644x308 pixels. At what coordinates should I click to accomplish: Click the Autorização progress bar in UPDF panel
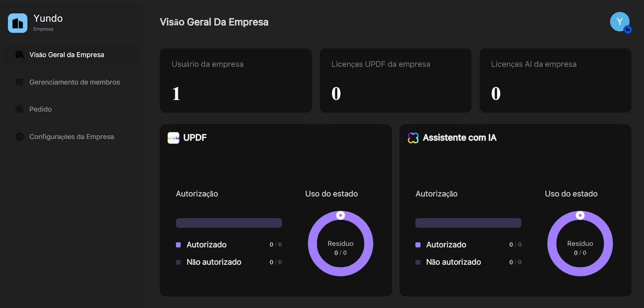[228, 223]
